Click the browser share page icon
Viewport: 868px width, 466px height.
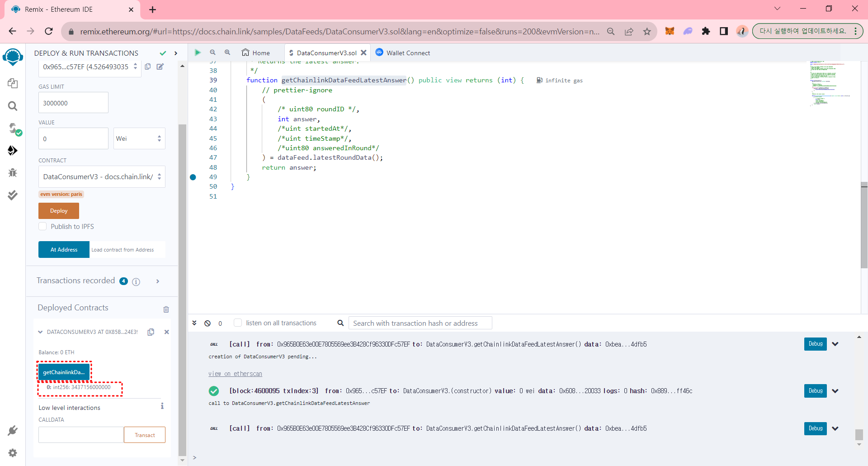pyautogui.click(x=629, y=31)
